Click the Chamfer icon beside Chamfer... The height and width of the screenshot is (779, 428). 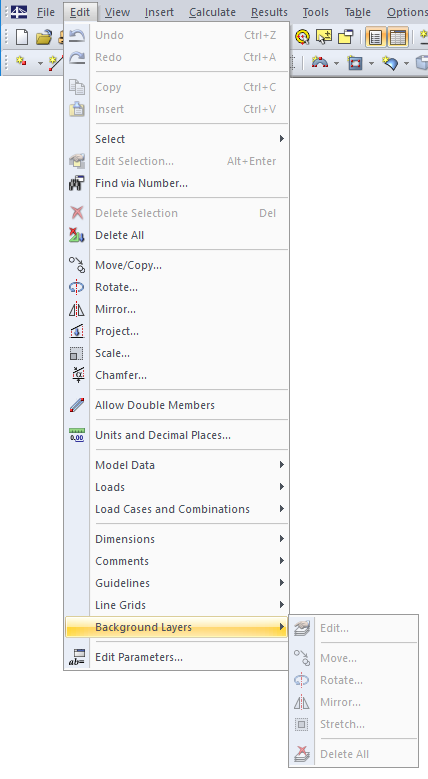coord(77,375)
